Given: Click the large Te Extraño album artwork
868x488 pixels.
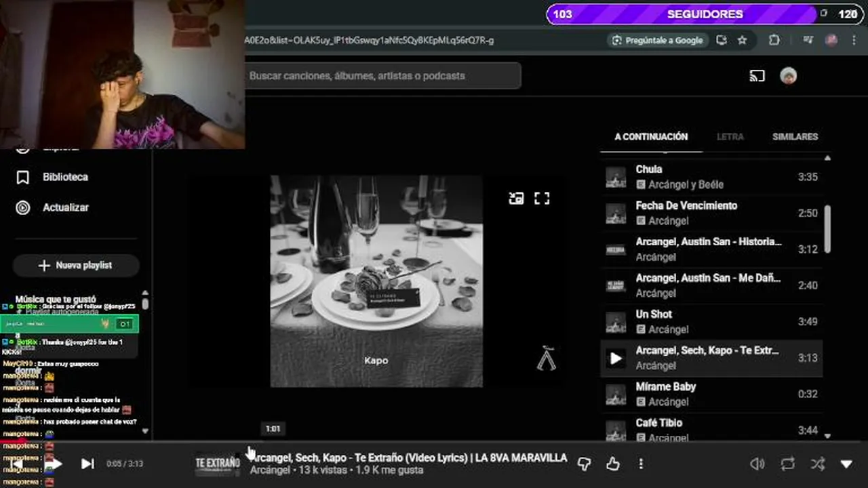Looking at the screenshot, I should 376,281.
